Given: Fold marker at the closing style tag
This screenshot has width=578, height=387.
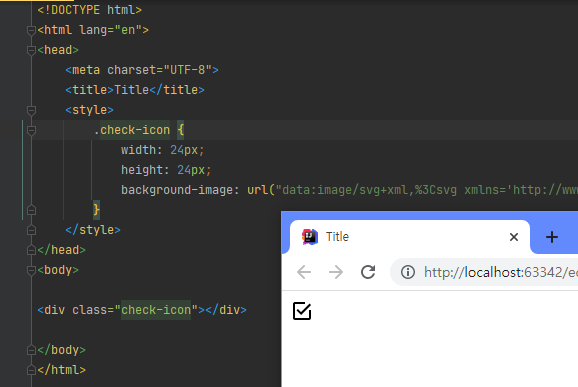Looking at the screenshot, I should tap(31, 230).
